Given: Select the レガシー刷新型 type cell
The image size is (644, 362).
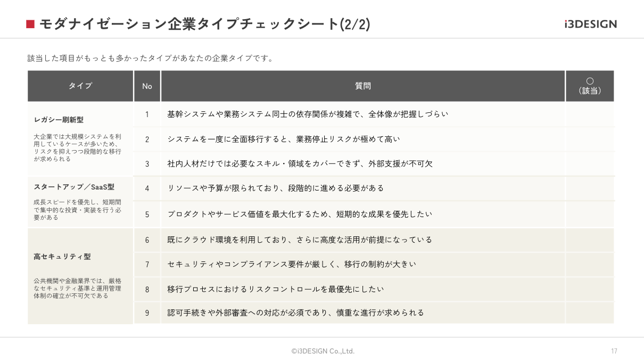Looking at the screenshot, I should point(80,139).
